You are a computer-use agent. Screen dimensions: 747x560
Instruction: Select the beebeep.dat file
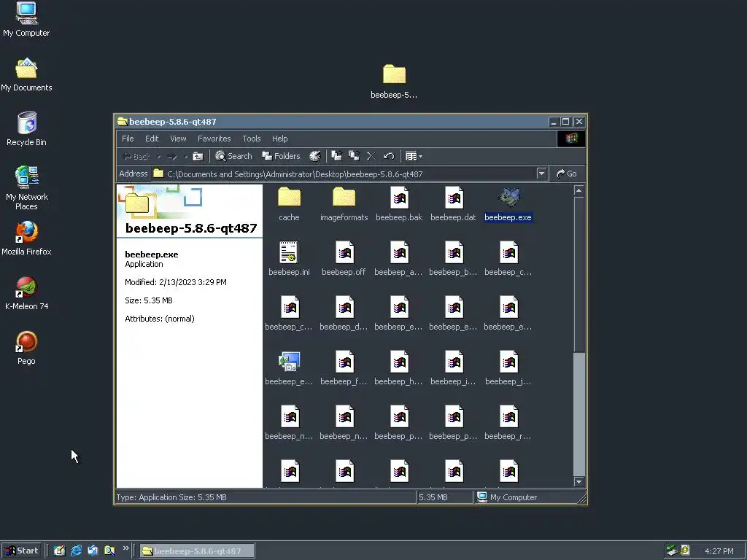(x=454, y=204)
